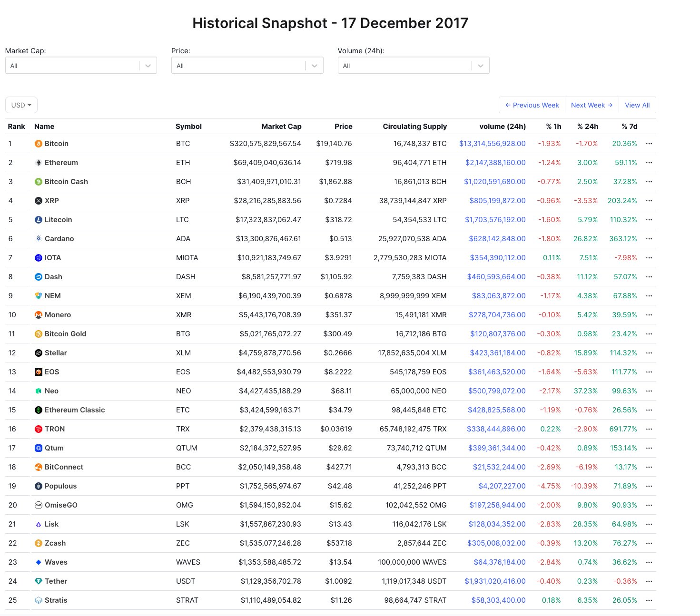Click the Qtum logo icon
700x616 pixels.
(39, 448)
